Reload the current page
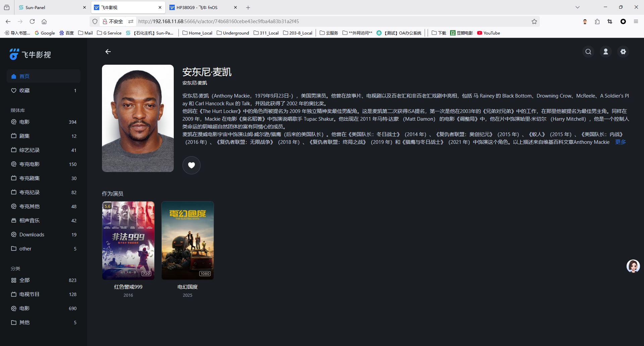The image size is (644, 346). tap(32, 21)
